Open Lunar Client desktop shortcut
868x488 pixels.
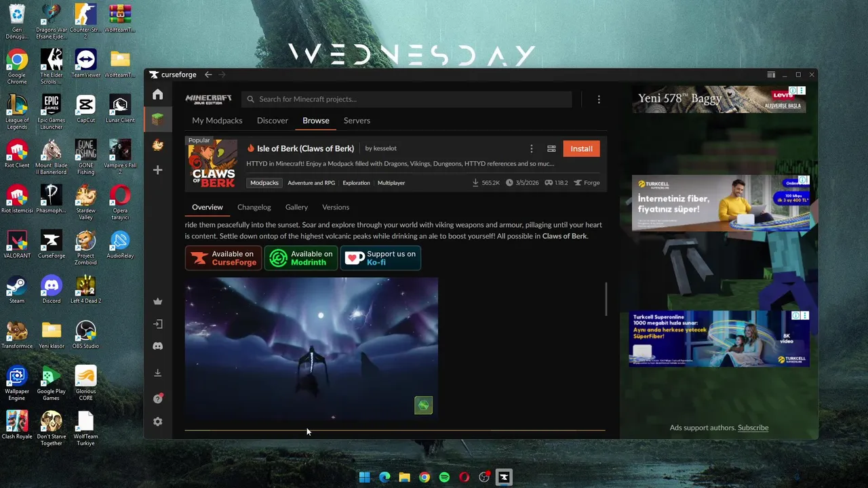tap(120, 108)
